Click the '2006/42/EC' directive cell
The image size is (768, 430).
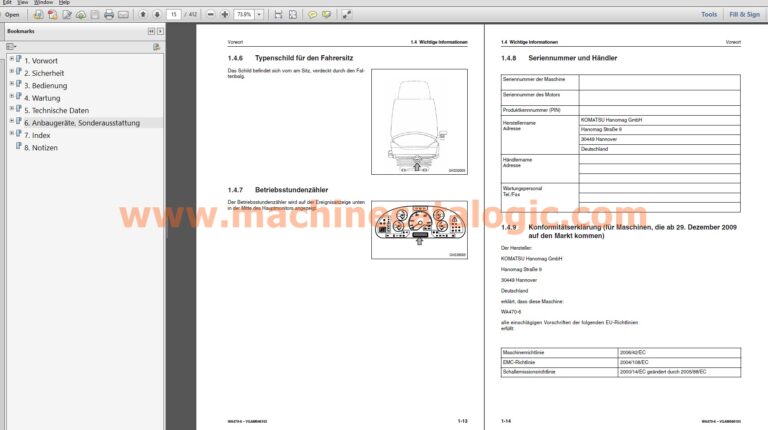coord(679,353)
